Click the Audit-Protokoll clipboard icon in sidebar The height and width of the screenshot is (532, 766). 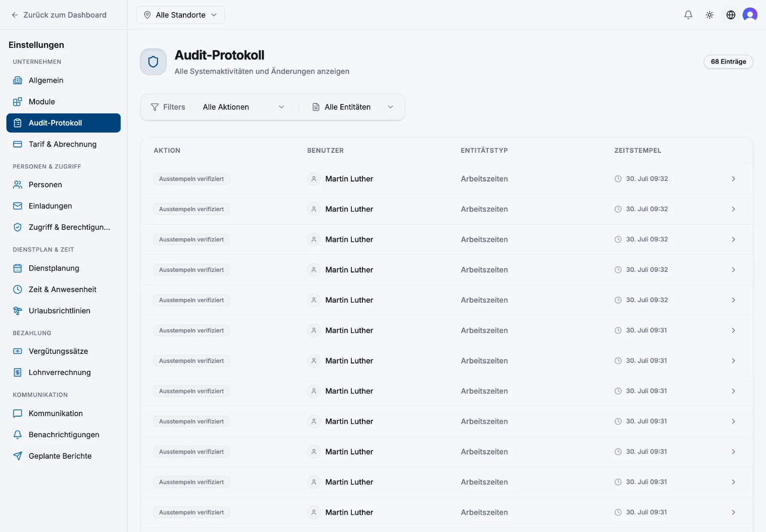tap(18, 123)
